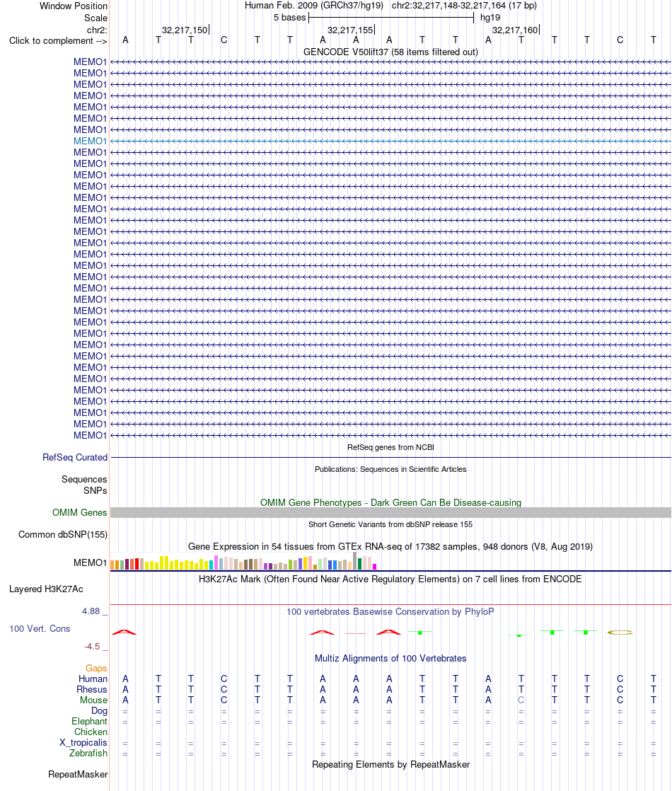Click the '5 bases' scale bar
The image size is (672, 791).
391,18
